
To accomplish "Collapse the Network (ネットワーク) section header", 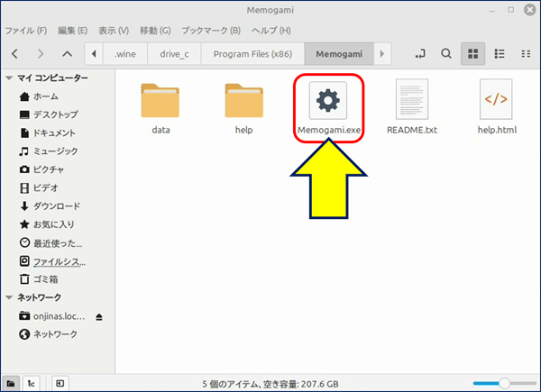I will click(9, 297).
